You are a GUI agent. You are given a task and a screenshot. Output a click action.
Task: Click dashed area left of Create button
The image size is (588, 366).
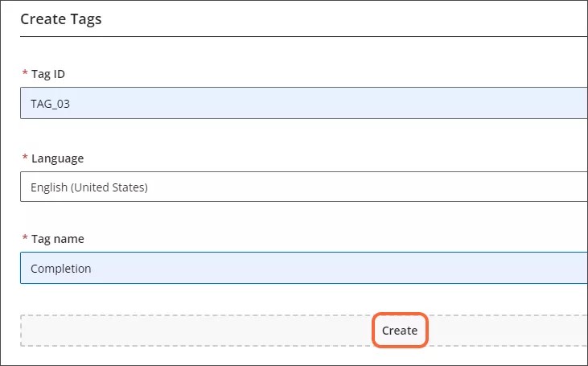[x=193, y=331]
